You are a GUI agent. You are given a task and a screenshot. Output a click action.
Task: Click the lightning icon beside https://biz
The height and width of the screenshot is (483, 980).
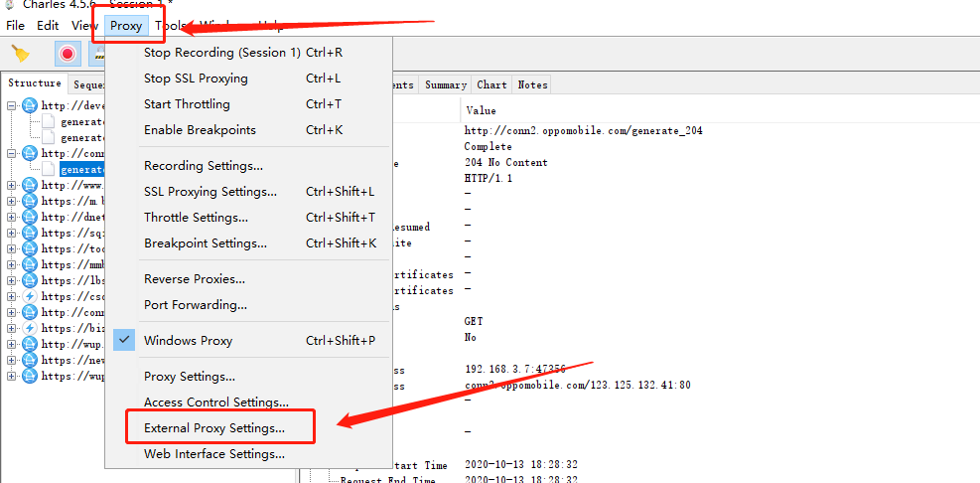point(30,328)
